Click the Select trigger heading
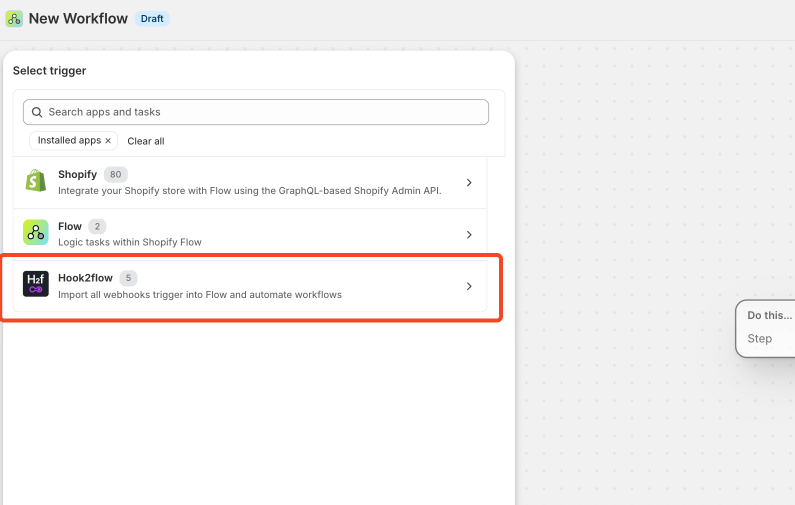The height and width of the screenshot is (505, 795). [49, 71]
